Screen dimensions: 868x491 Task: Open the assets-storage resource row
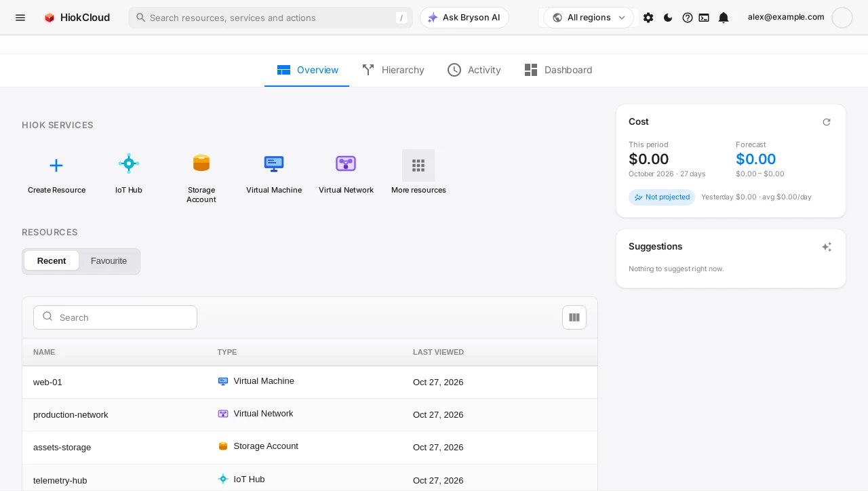[310, 448]
